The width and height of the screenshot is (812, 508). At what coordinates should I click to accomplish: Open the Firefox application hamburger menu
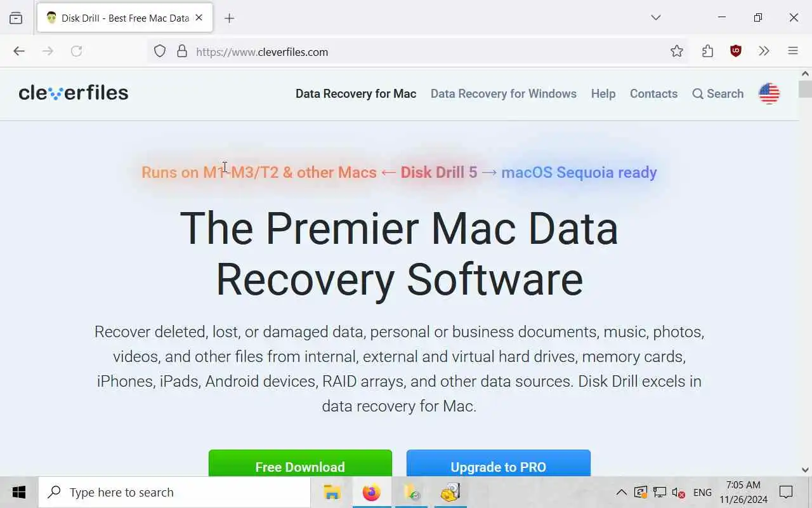tap(793, 51)
